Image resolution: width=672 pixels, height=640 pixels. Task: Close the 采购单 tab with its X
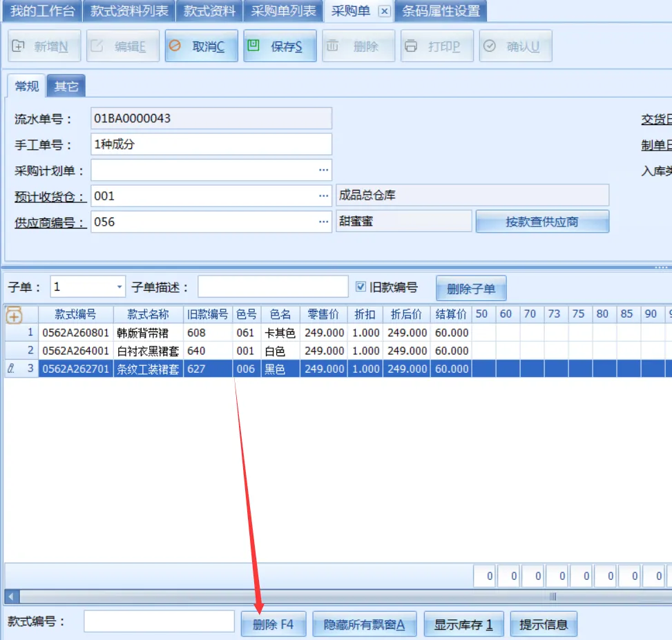(x=385, y=11)
